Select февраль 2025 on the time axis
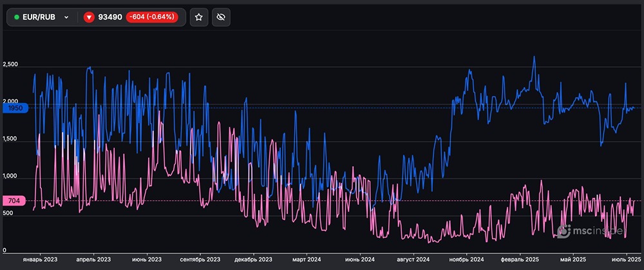Viewport: 644px width, 270px height. click(519, 260)
